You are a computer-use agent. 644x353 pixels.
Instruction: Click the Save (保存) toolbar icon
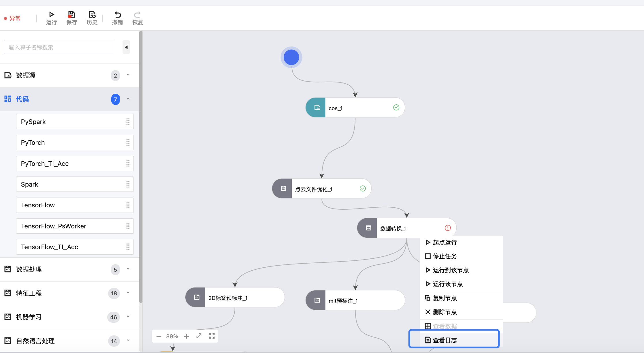point(71,15)
